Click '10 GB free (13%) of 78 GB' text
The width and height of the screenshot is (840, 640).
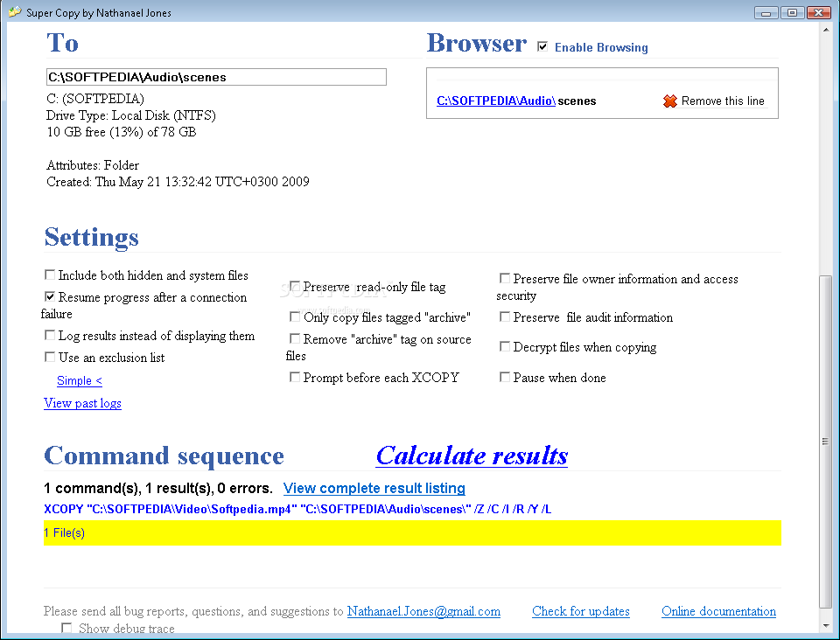(122, 132)
